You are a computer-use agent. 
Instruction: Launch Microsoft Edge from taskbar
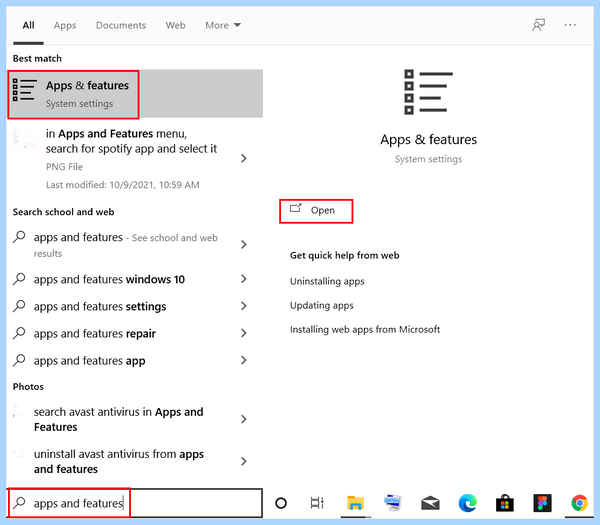click(x=468, y=503)
